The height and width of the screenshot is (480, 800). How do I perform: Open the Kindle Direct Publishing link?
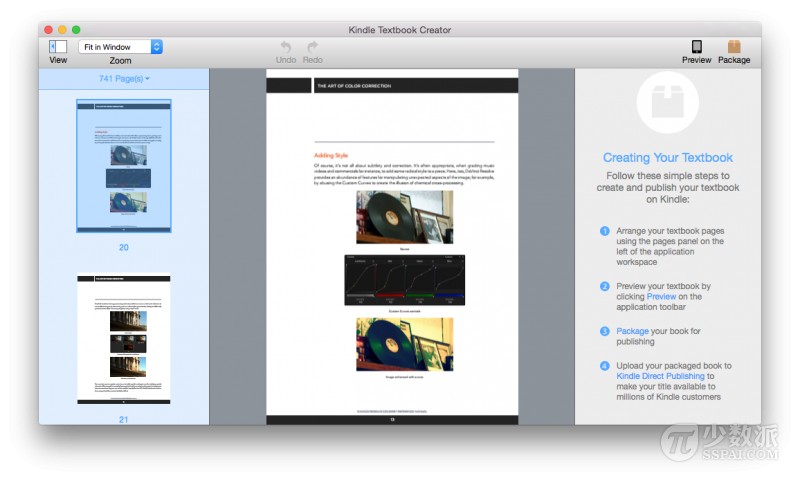(x=660, y=376)
